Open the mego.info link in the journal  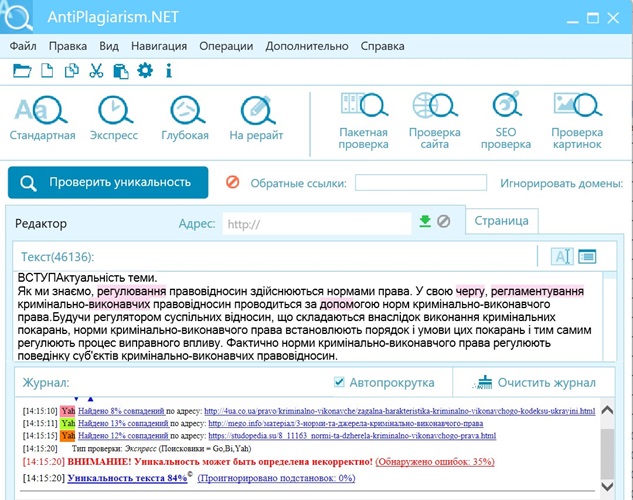click(346, 423)
